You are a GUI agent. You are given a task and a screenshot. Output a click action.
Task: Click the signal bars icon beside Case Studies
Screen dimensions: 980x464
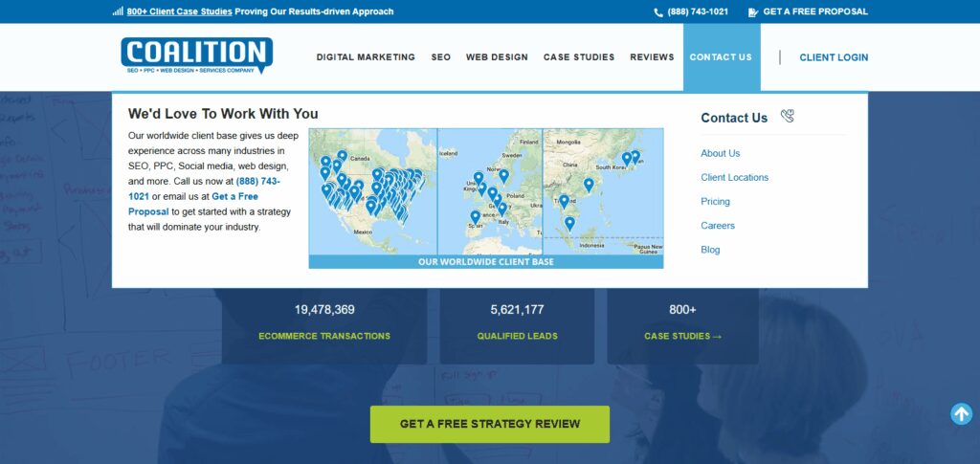pyautogui.click(x=118, y=11)
